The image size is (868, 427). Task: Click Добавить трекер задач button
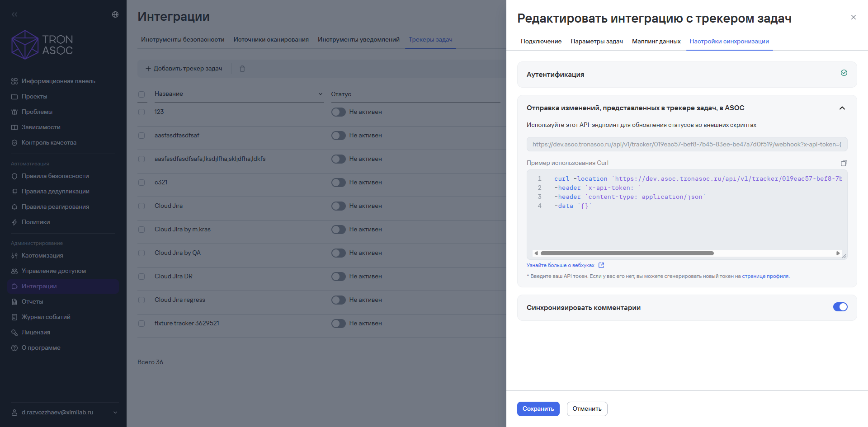pos(184,69)
